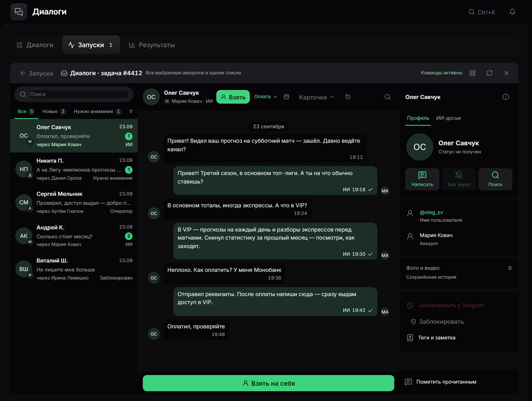Open dialog with Сергей Мельник

click(74, 203)
